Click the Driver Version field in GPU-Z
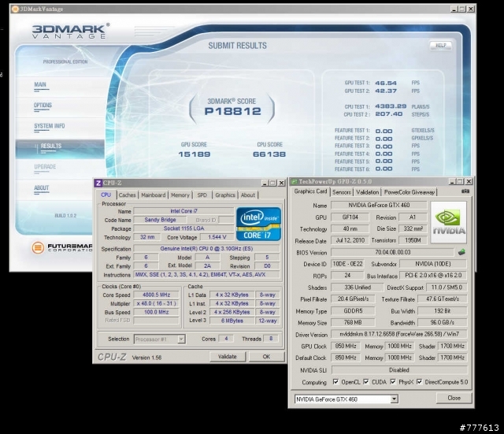The image size is (504, 434). (399, 334)
